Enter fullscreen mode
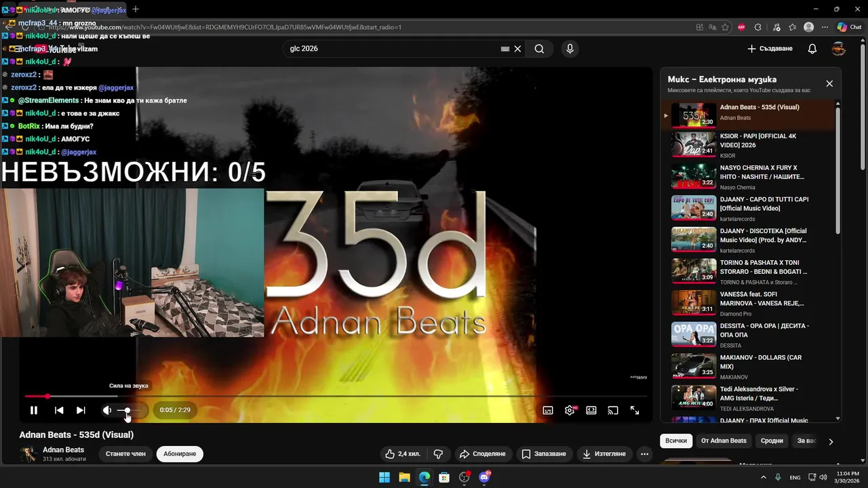868x488 pixels. click(x=635, y=410)
